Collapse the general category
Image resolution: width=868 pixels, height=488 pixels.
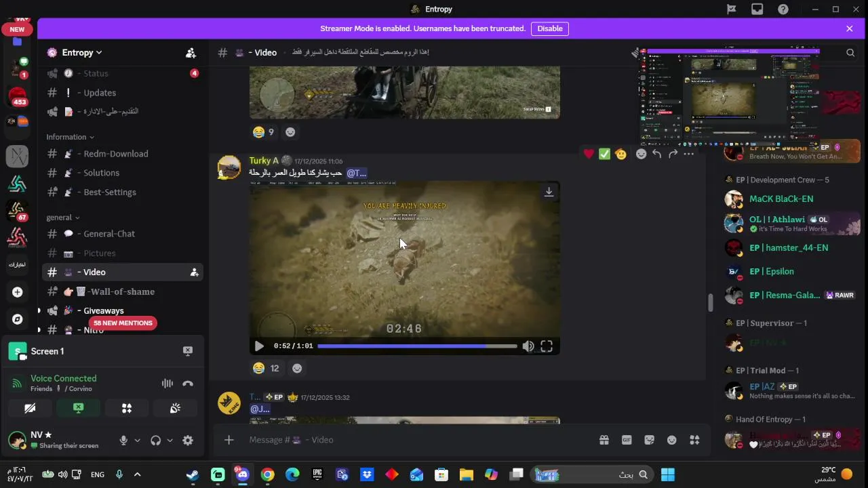pos(62,218)
